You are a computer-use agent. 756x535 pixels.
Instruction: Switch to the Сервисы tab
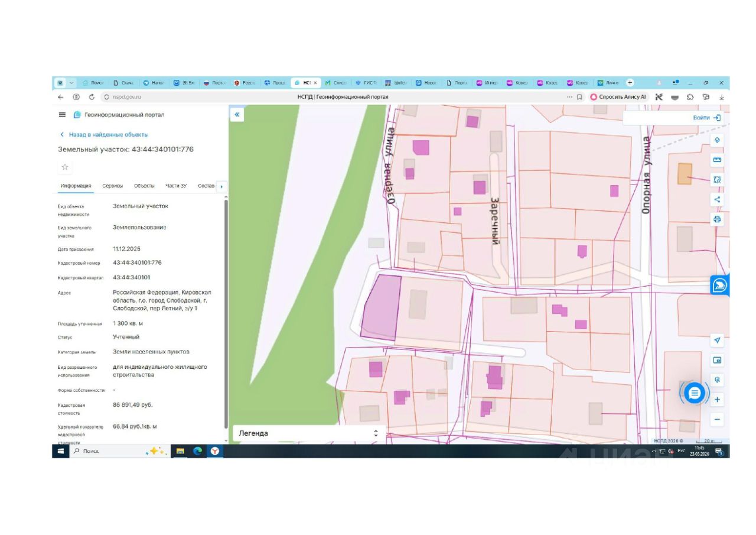pos(112,186)
